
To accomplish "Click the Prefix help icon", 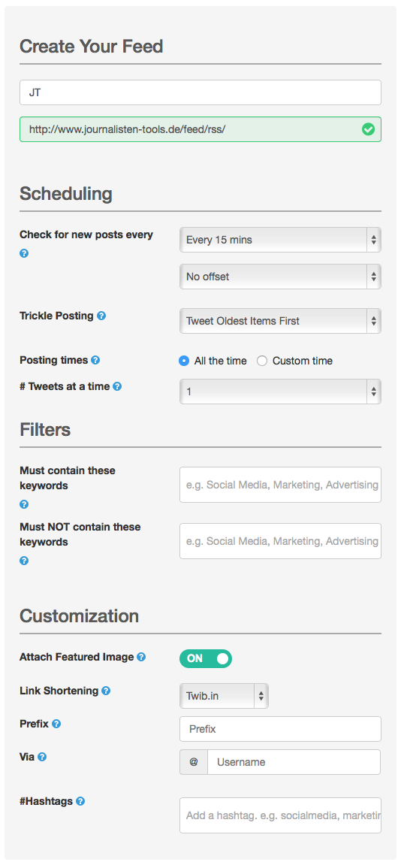I will 56,724.
